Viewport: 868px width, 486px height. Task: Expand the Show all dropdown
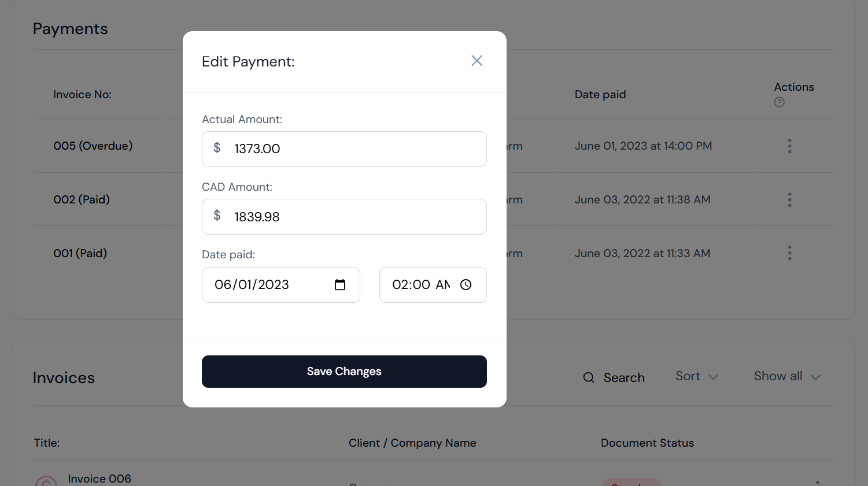pyautogui.click(x=787, y=376)
